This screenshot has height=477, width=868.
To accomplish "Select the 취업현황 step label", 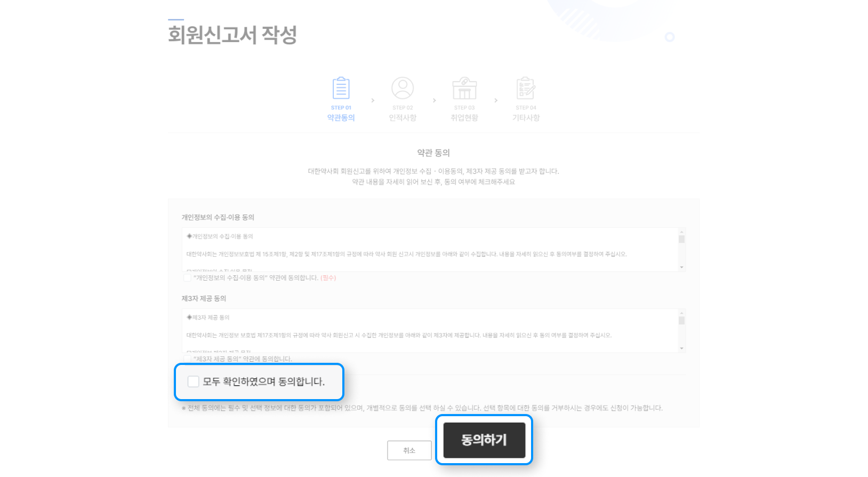I will (x=464, y=118).
